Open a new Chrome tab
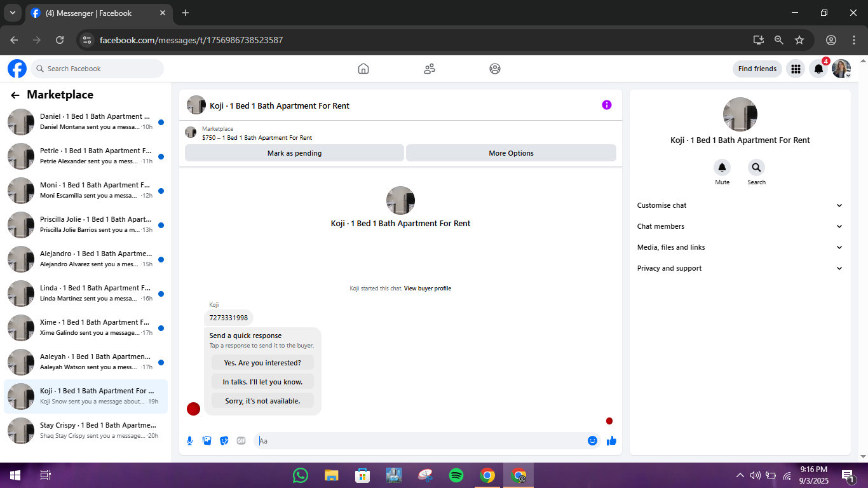This screenshot has height=488, width=868. [x=186, y=13]
